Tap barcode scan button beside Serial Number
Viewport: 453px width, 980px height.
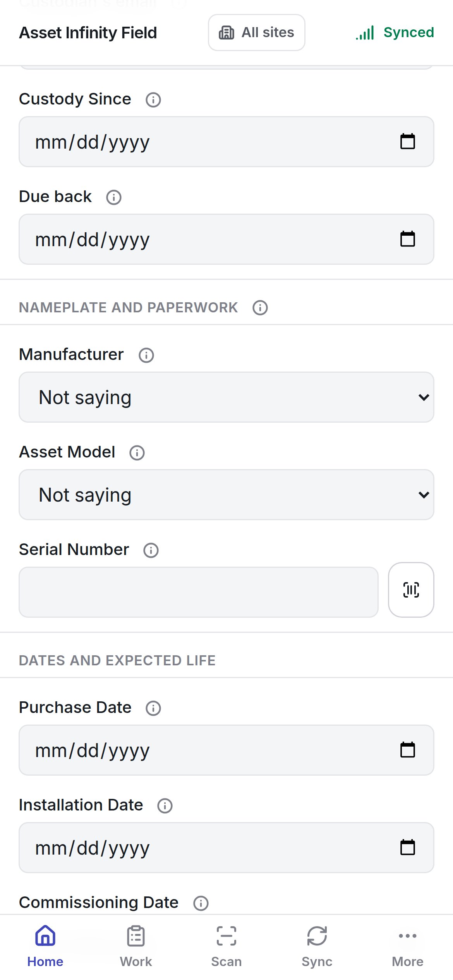click(x=411, y=589)
